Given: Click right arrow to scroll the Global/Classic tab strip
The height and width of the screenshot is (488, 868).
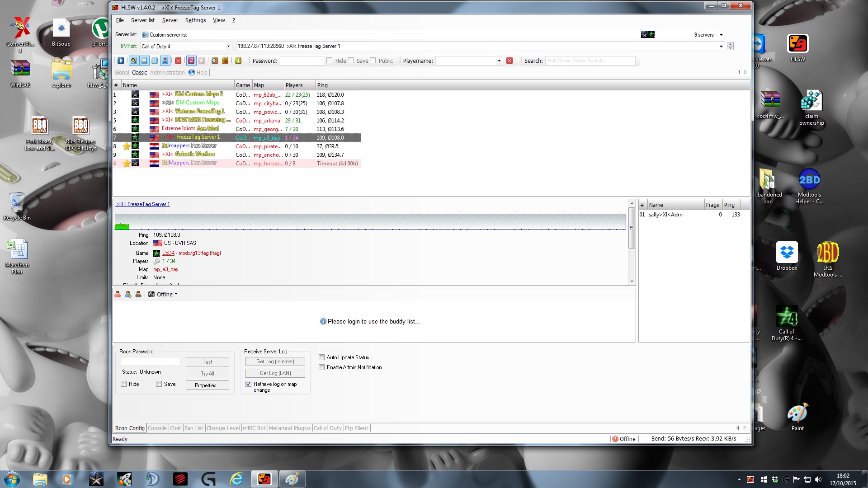Looking at the screenshot, I should 745,72.
